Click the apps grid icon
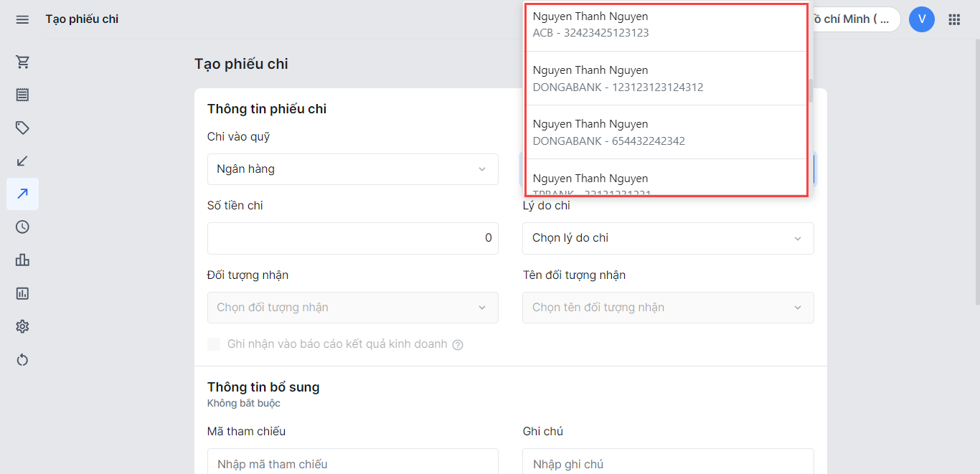 (x=954, y=19)
